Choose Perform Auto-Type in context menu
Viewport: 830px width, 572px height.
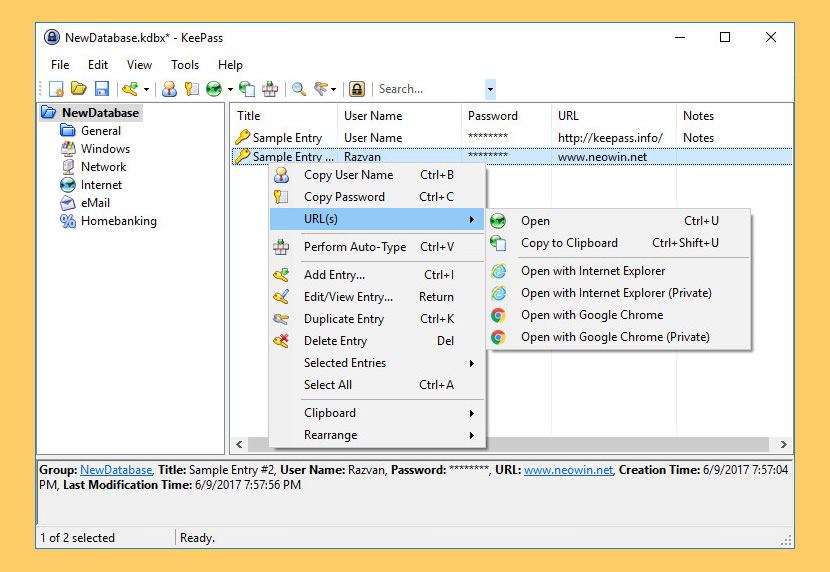377,247
